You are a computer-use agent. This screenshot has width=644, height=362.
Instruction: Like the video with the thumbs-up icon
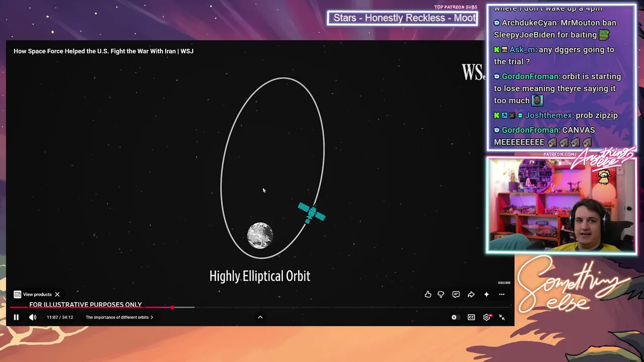428,295
